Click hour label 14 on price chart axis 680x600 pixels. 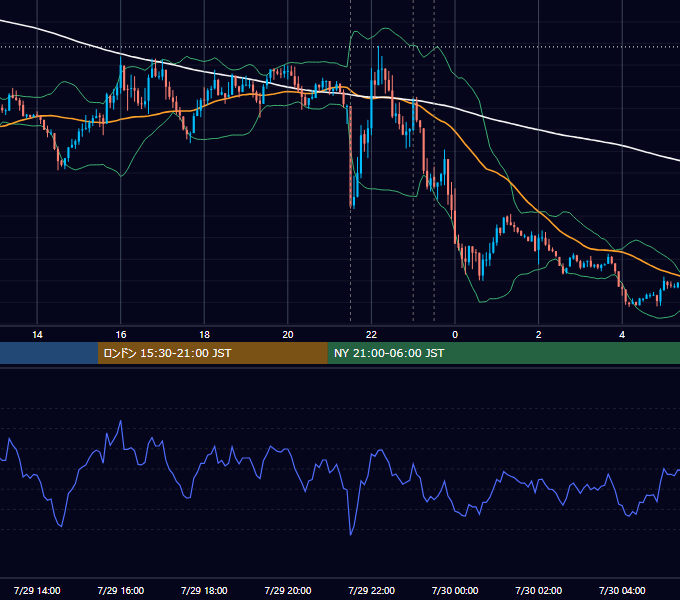coord(37,335)
